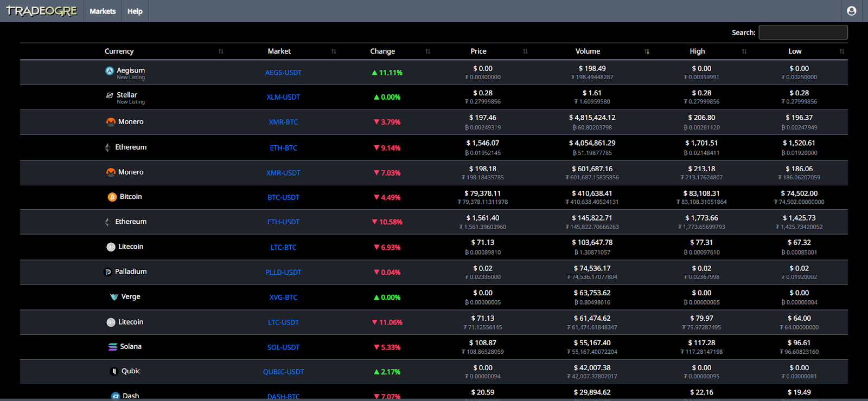Screen dimensions: 868x401
Task: Click the 10.58% change for ETH-USDT
Action: coord(387,222)
